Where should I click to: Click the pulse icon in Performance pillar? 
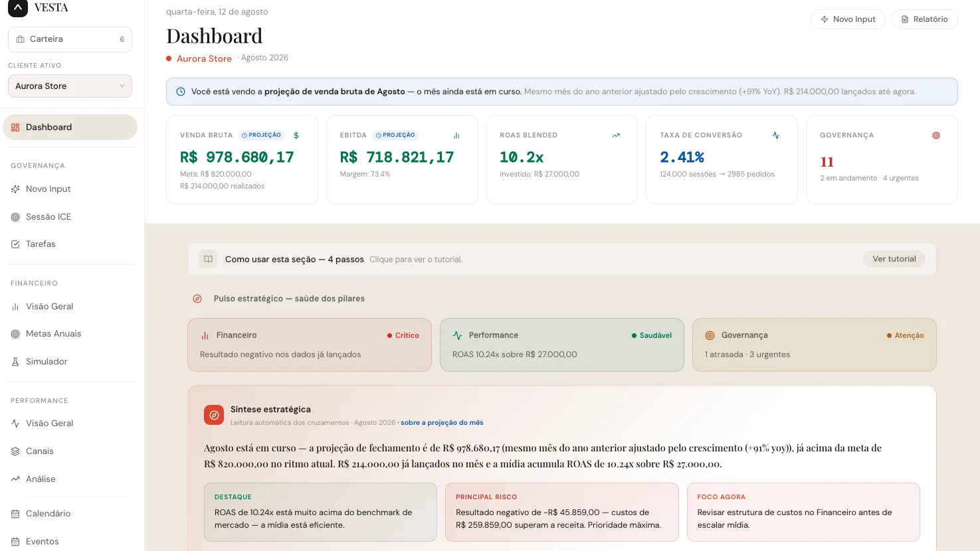458,336
